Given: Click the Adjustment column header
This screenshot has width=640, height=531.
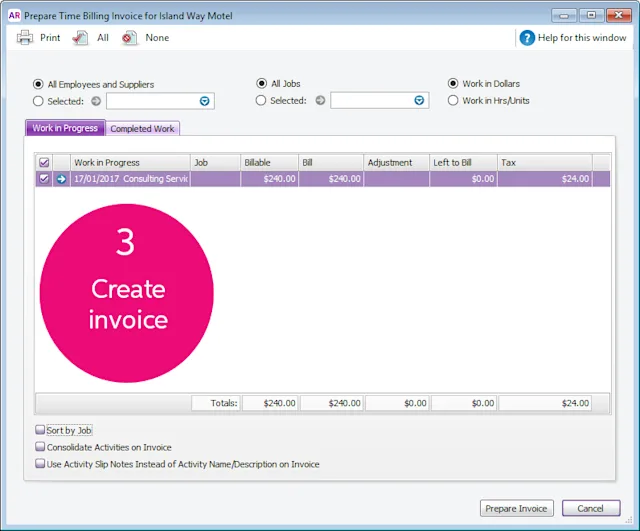Looking at the screenshot, I should coord(396,162).
